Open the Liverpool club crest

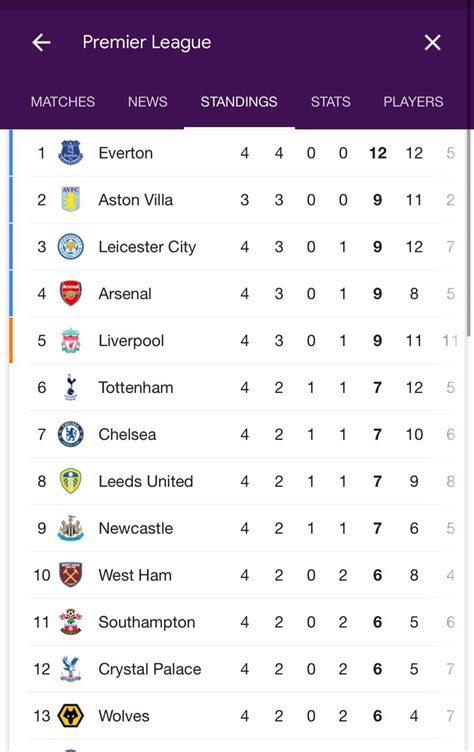click(x=71, y=341)
